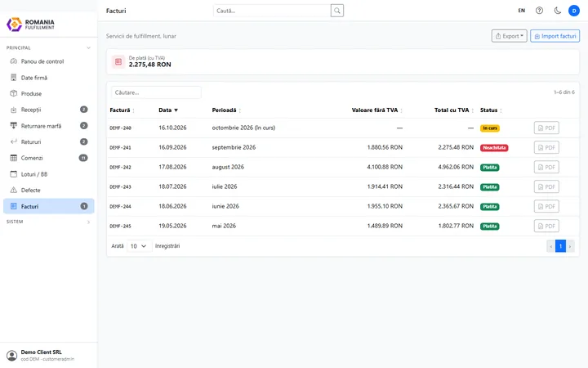Download PDF for invoice DEMF-240
This screenshot has height=368, width=588.
click(x=546, y=128)
